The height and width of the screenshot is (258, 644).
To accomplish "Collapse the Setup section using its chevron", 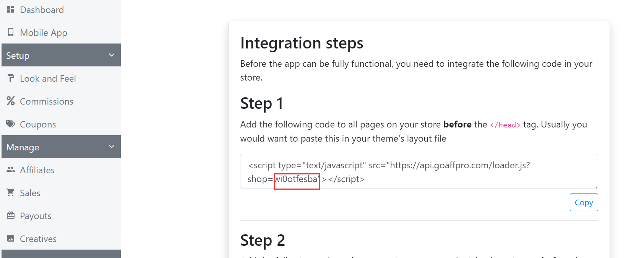I will coord(112,55).
